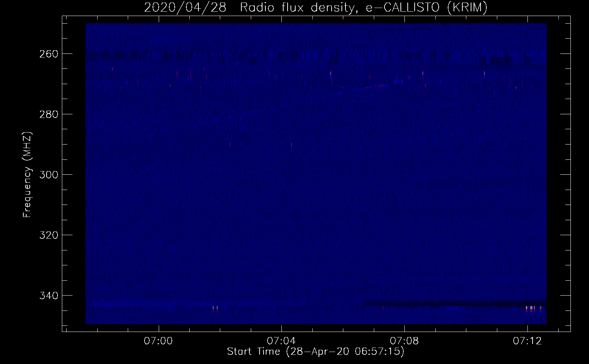The height and width of the screenshot is (364, 589).
Task: Click the red spike near 290 MHz at 07:04
Action: [x=292, y=145]
